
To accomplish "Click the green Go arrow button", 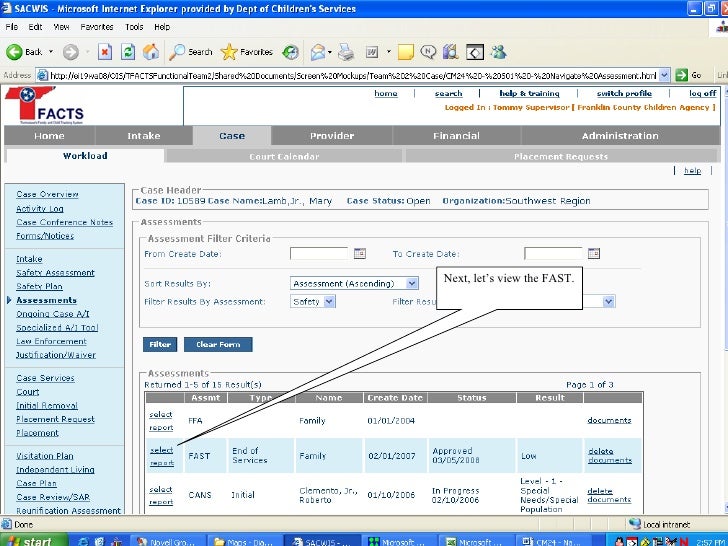I will tap(681, 75).
